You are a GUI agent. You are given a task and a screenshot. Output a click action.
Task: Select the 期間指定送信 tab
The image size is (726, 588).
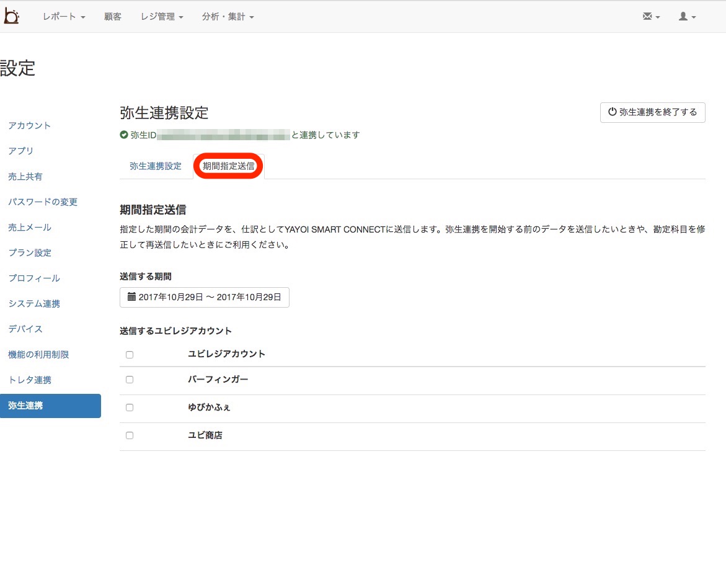point(229,166)
